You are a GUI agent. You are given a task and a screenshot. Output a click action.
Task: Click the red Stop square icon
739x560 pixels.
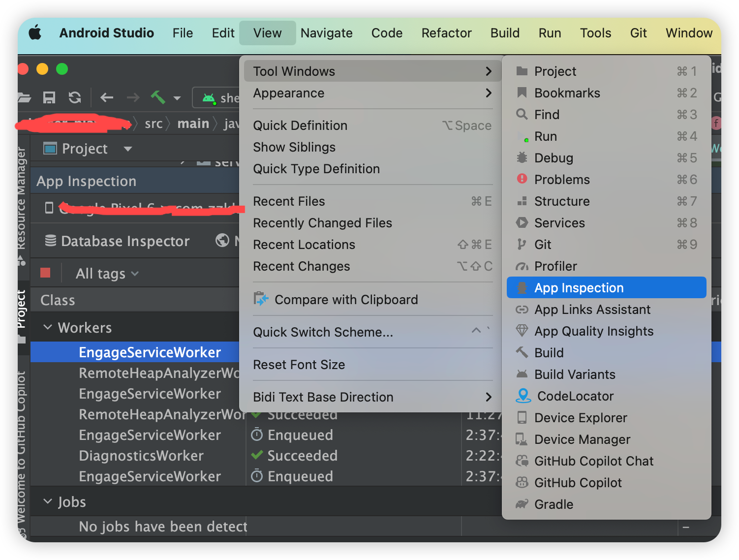tap(45, 273)
